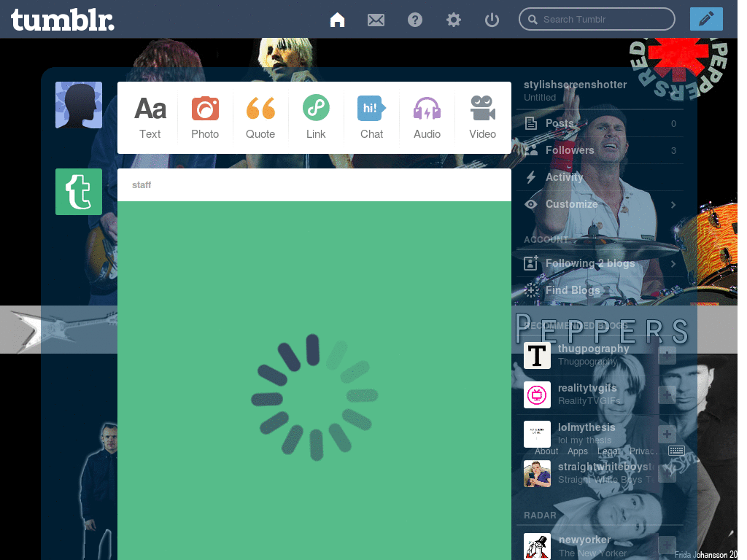Click your silhouette avatar thumbnail
The image size is (747, 560).
(79, 105)
